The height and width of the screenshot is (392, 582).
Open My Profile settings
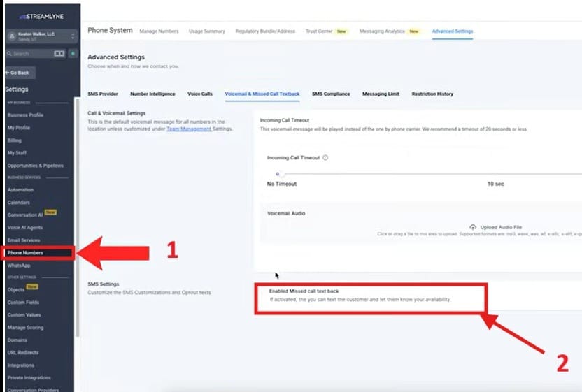19,128
